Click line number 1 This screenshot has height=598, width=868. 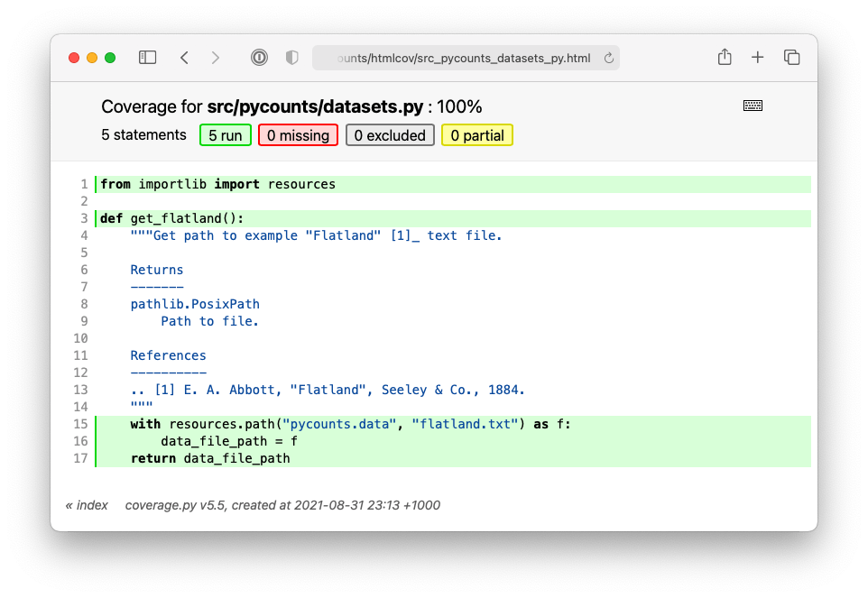pos(84,184)
